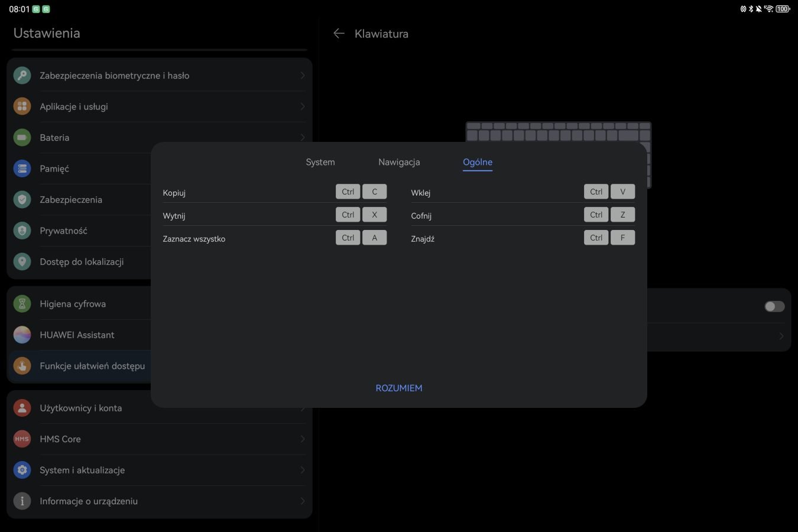Expand the Aplikacje i usługi chevron
Image resolution: width=798 pixels, height=532 pixels.
302,106
